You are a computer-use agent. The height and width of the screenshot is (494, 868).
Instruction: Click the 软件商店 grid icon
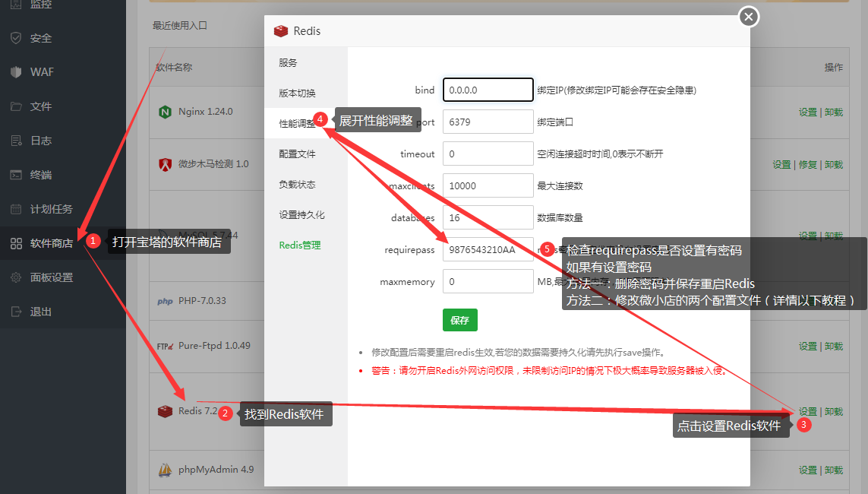tap(16, 243)
